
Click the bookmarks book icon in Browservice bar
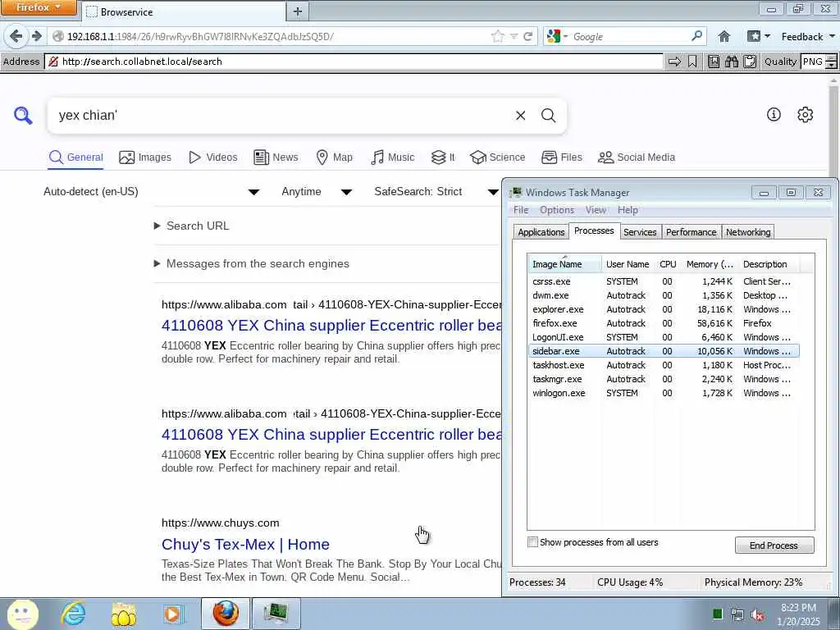point(714,62)
